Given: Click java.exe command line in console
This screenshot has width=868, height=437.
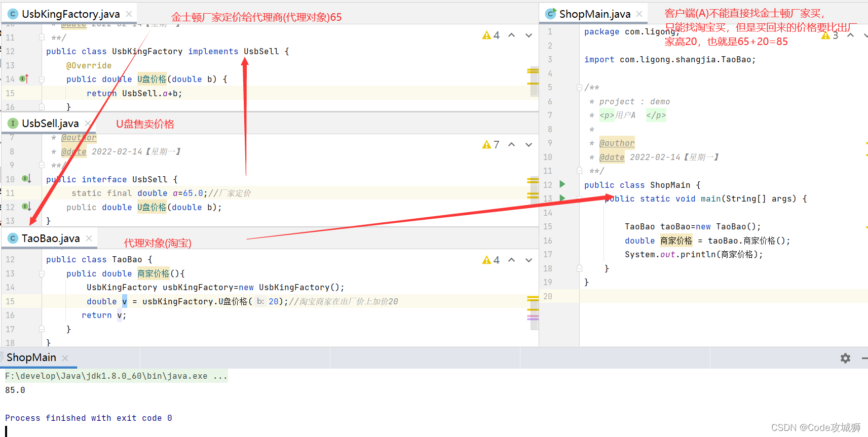Looking at the screenshot, I should coord(116,376).
